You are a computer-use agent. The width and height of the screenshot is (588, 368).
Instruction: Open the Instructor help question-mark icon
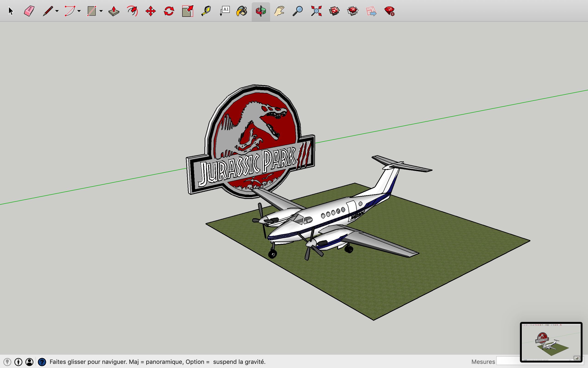[42, 362]
